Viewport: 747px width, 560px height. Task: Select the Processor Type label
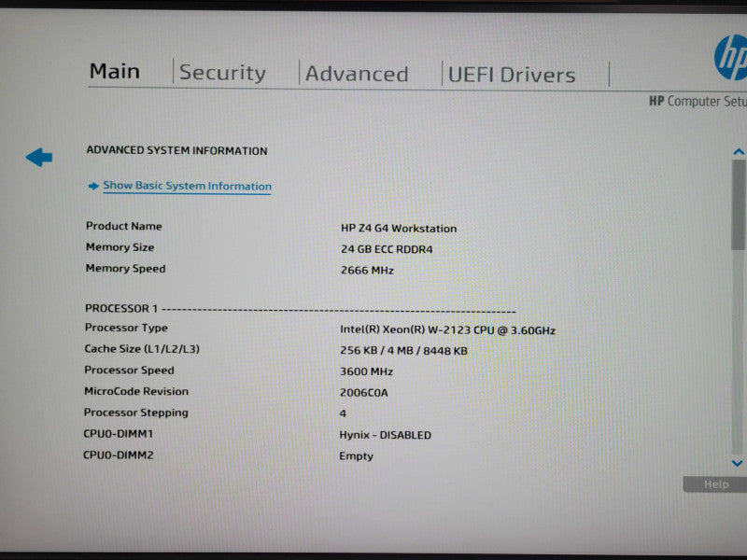coord(126,328)
